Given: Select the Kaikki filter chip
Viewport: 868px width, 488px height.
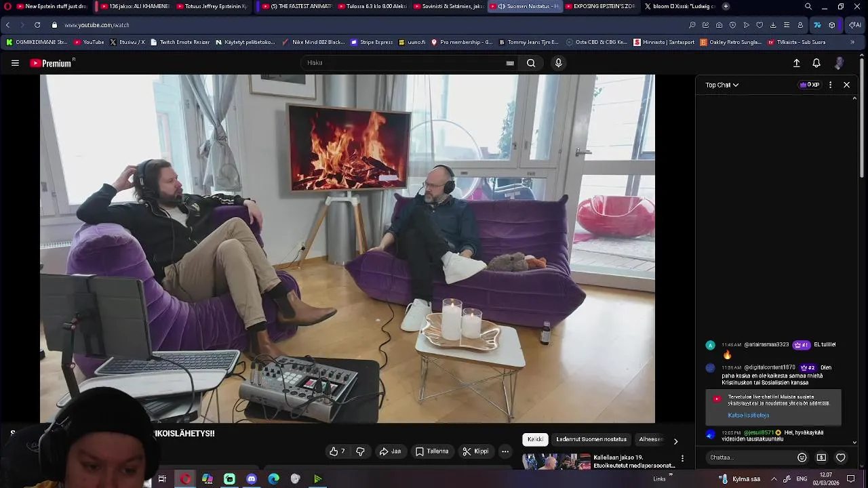Looking at the screenshot, I should click(535, 439).
